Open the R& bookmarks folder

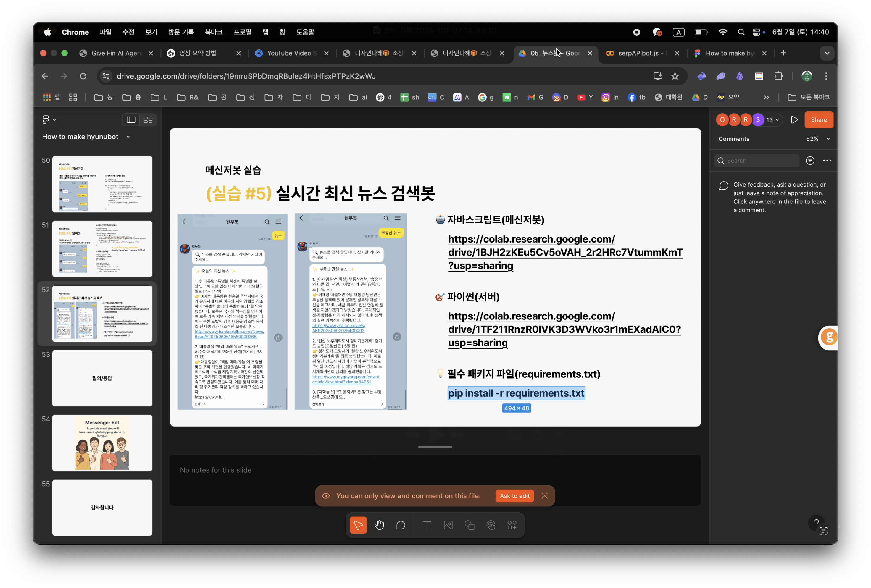188,97
